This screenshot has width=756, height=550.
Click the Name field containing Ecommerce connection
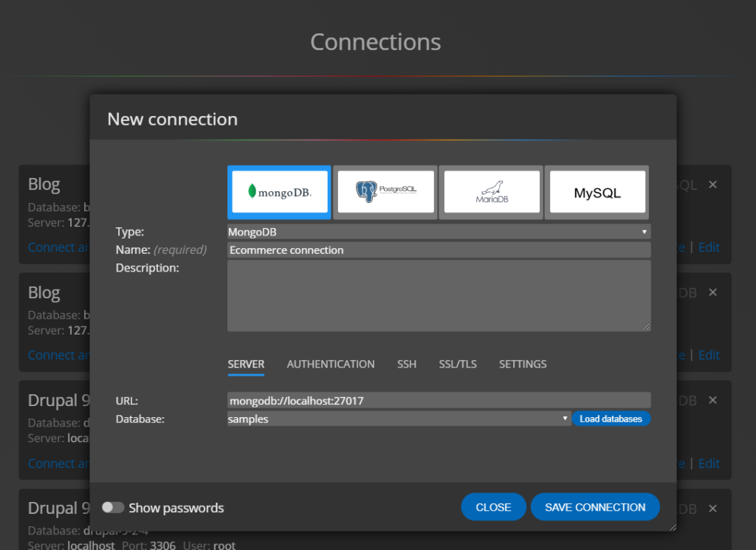[439, 250]
